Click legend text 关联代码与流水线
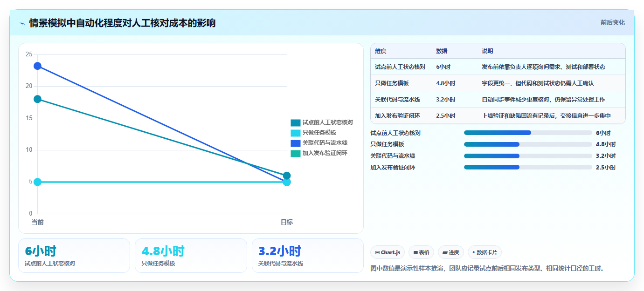The height and width of the screenshot is (291, 644). (325, 143)
